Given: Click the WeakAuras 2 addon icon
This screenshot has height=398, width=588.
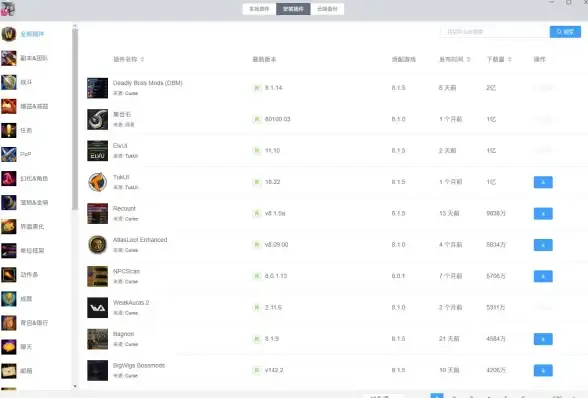Looking at the screenshot, I should point(98,308).
